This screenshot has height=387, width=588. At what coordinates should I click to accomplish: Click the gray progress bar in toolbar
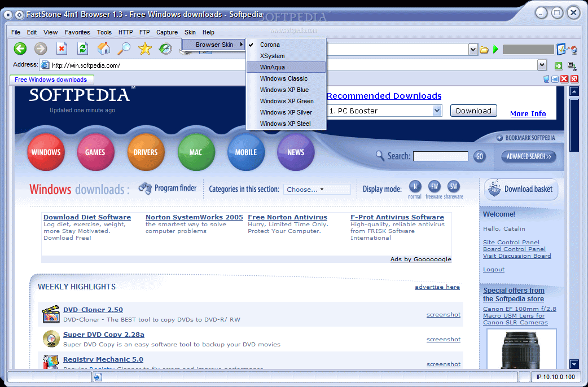(528, 50)
